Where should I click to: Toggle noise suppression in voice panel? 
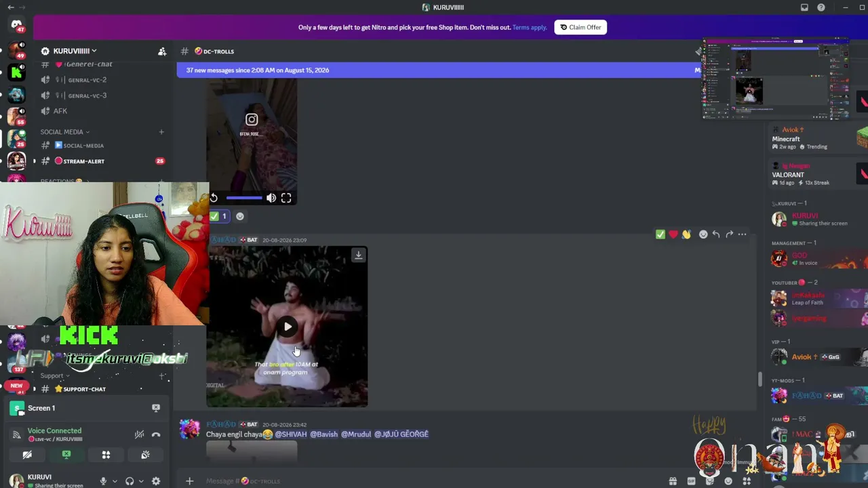click(x=139, y=434)
